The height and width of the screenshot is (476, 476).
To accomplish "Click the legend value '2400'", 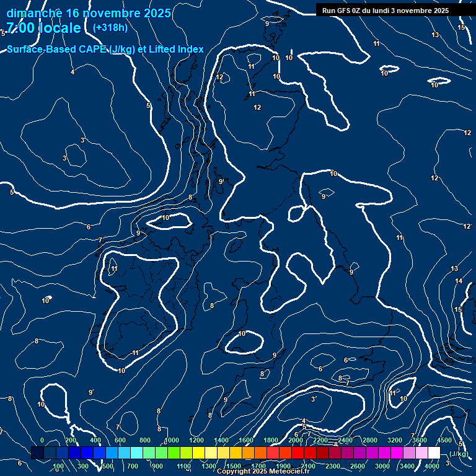I will click(345, 440).
